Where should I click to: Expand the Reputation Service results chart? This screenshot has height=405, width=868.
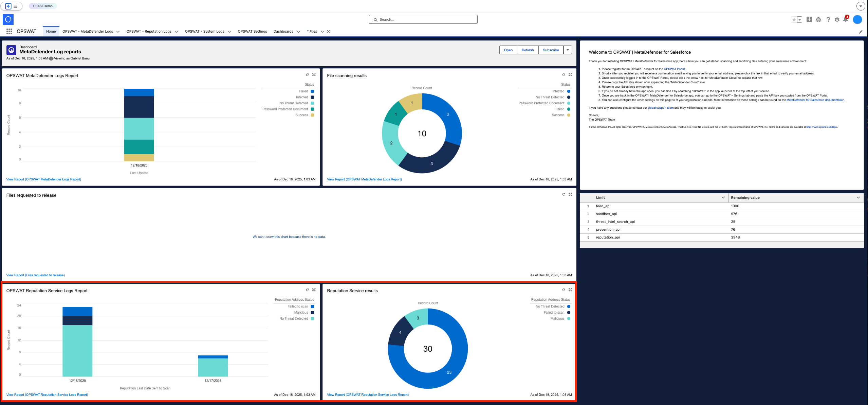(570, 290)
